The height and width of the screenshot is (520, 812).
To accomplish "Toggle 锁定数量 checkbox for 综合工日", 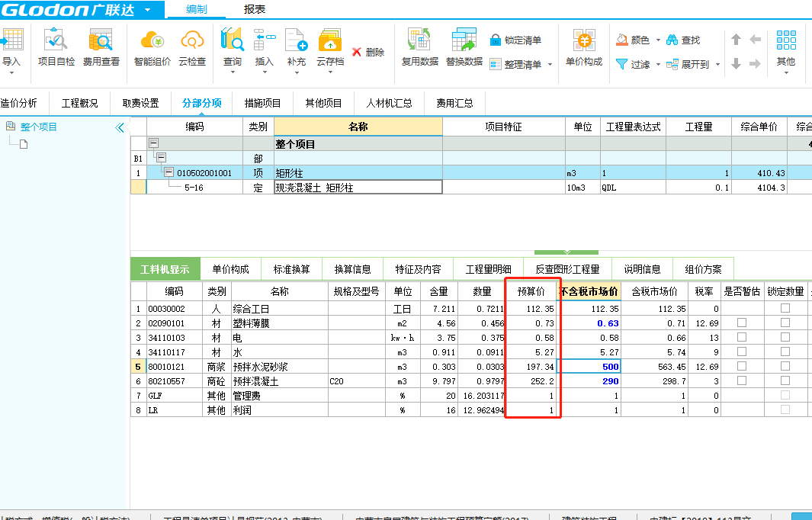I will click(785, 308).
